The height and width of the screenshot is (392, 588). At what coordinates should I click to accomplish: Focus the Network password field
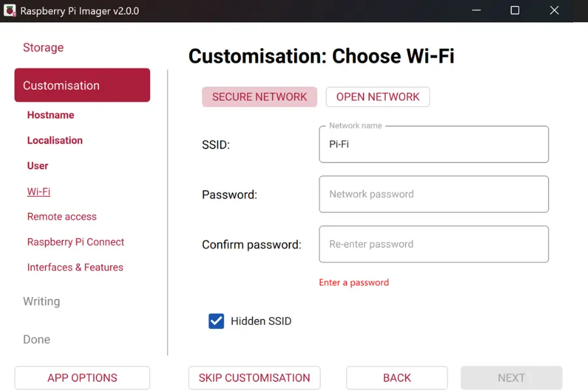pyautogui.click(x=434, y=194)
